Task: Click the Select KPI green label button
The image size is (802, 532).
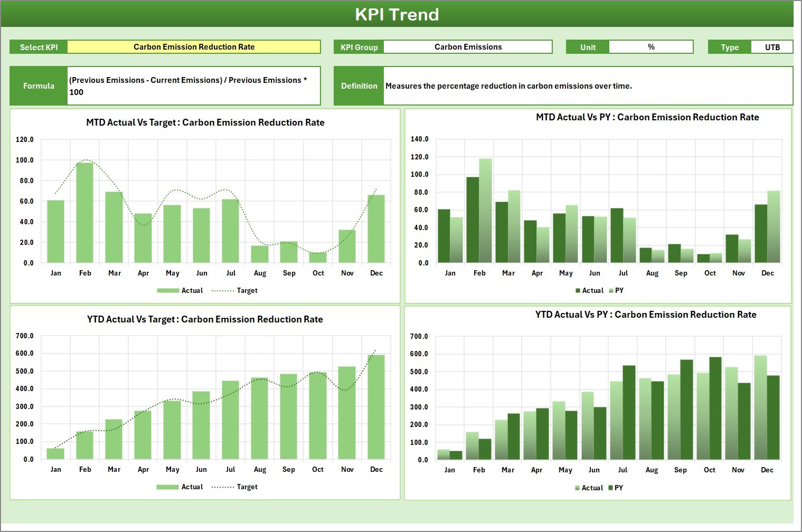Action: tap(38, 46)
